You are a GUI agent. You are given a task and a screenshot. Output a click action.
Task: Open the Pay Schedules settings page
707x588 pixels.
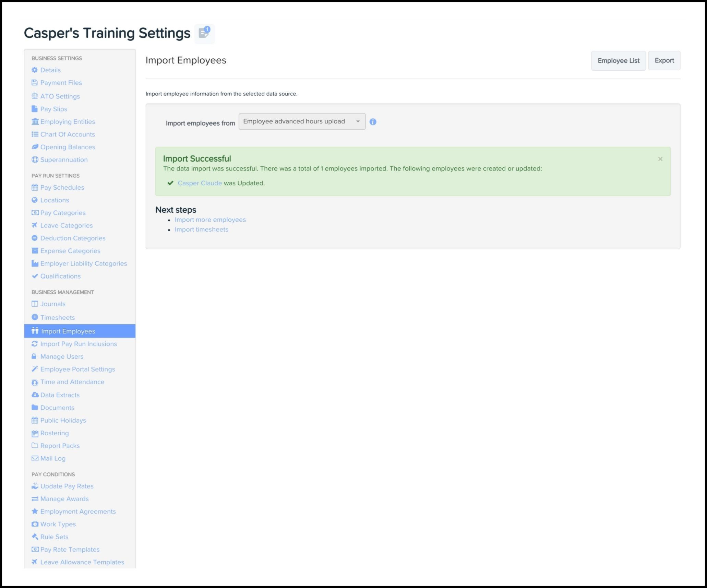[62, 187]
